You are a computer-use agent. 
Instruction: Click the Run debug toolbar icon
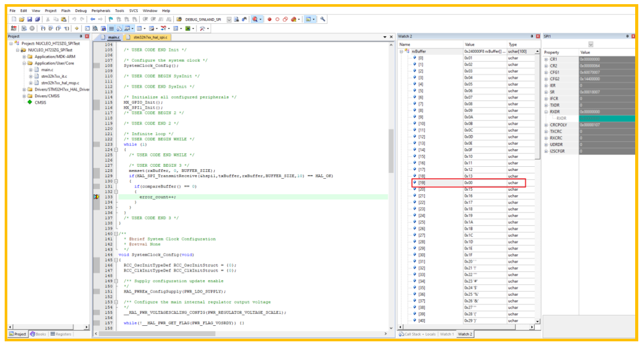coord(24,29)
